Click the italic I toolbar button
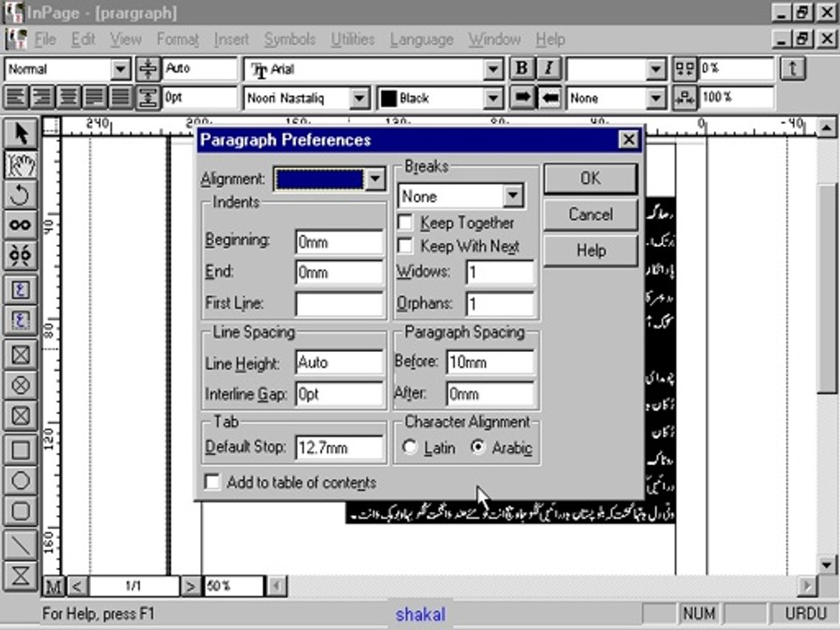Screen dimensions: 840x630 (x=549, y=68)
